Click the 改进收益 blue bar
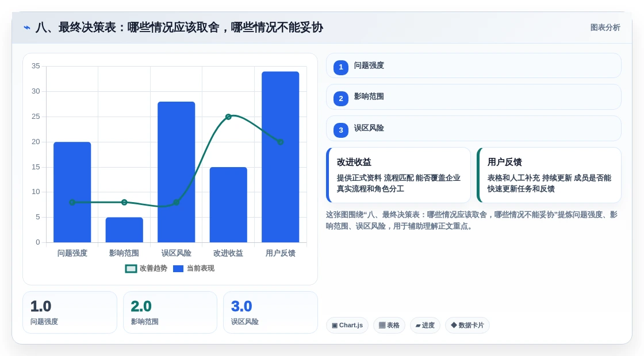 (x=228, y=204)
